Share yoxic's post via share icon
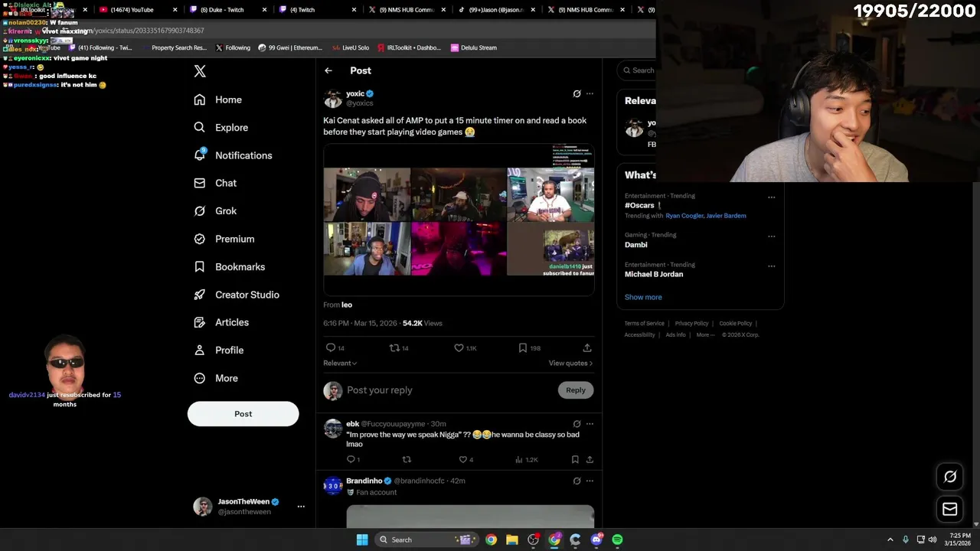The height and width of the screenshot is (551, 980). pyautogui.click(x=587, y=347)
